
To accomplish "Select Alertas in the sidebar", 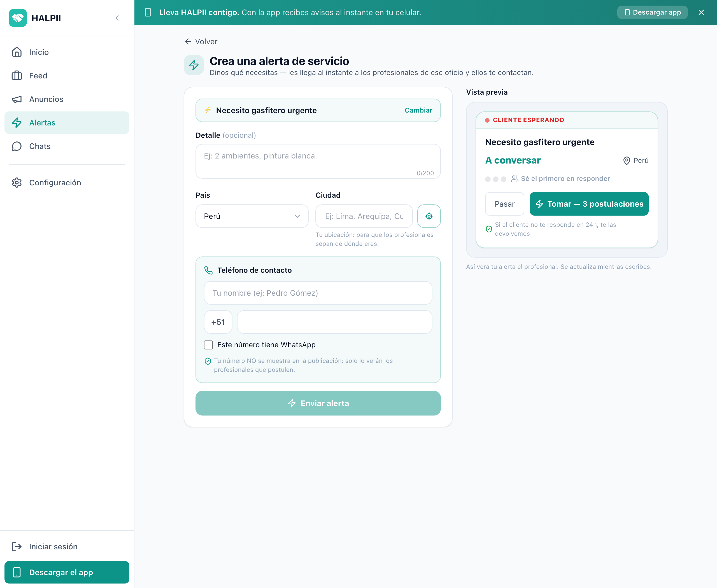I will coord(67,123).
